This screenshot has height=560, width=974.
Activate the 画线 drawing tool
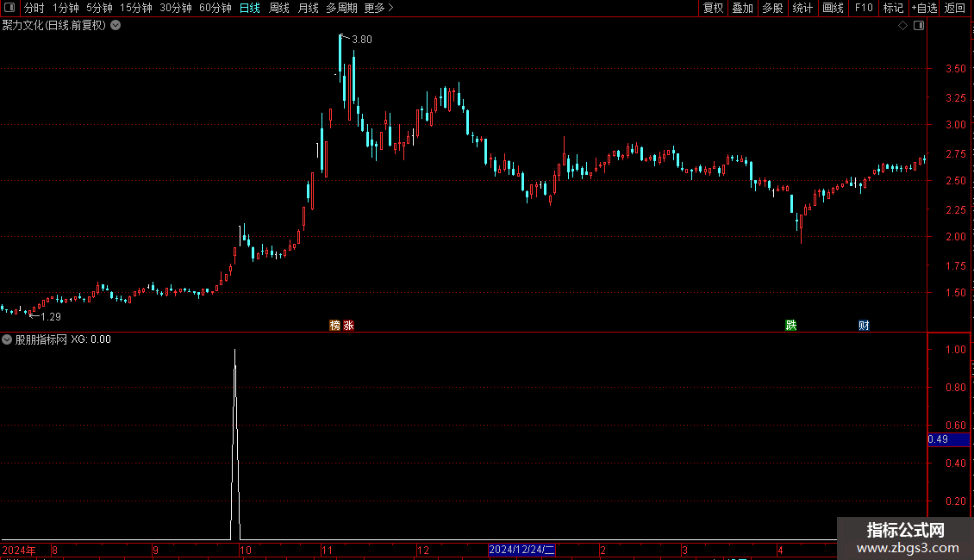pos(833,8)
